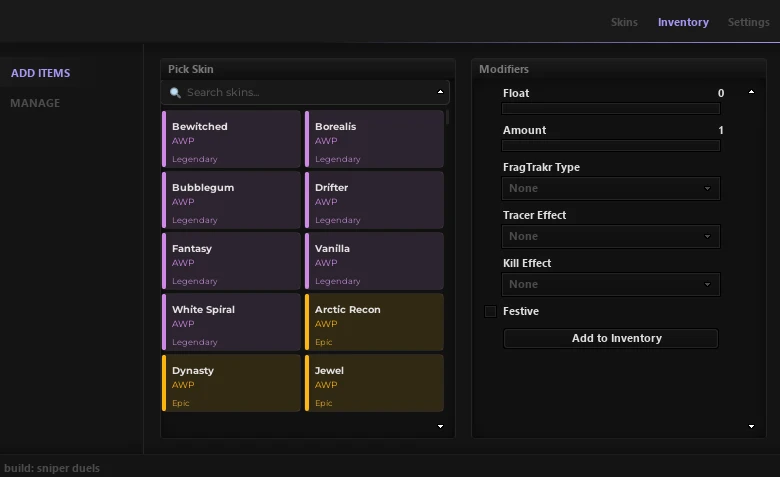This screenshot has height=477, width=780.
Task: Pick the Bewitched AWP skin
Action: [x=231, y=139]
